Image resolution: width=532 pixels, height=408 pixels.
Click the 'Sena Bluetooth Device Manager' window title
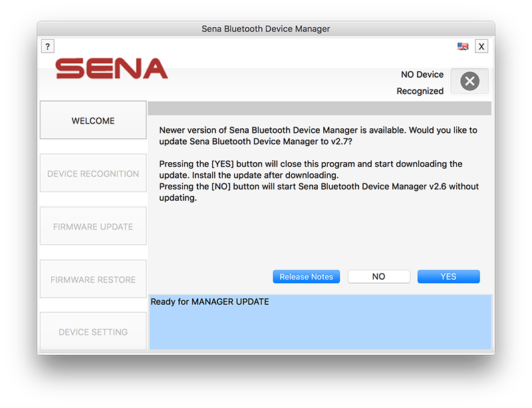(265, 29)
